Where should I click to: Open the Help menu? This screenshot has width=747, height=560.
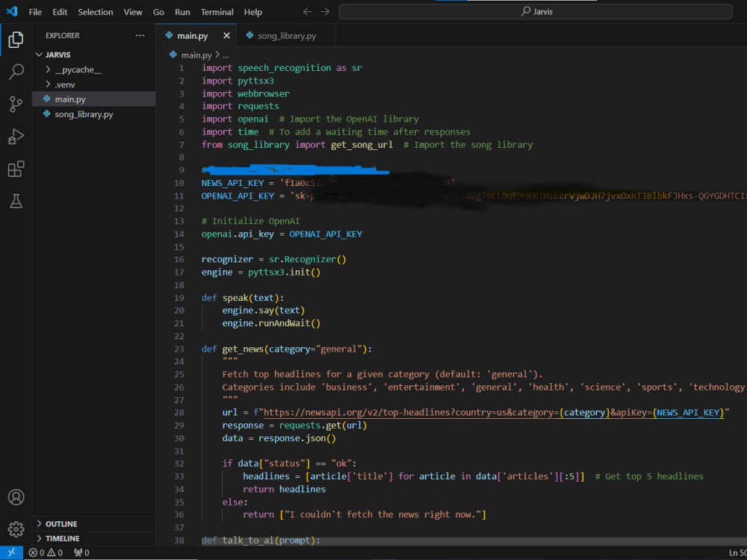(253, 12)
